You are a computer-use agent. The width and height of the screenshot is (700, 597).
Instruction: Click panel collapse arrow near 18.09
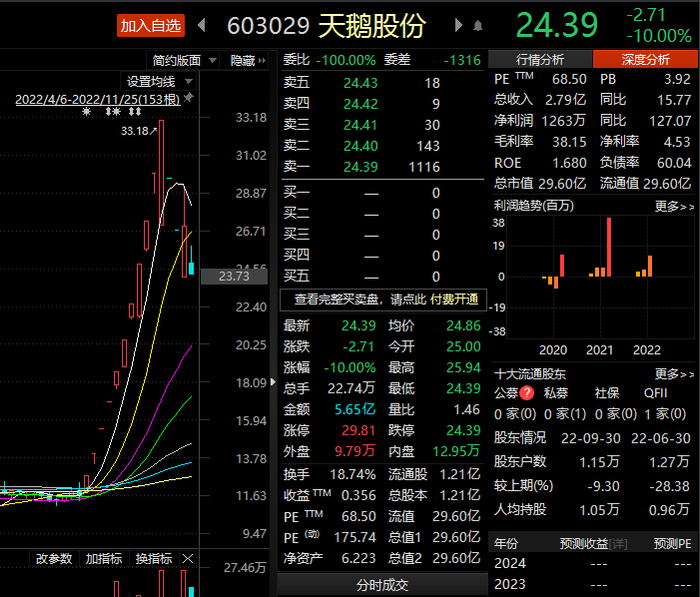click(x=273, y=382)
